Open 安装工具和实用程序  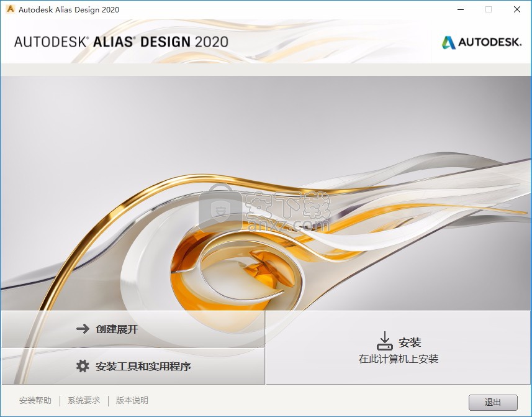143,366
